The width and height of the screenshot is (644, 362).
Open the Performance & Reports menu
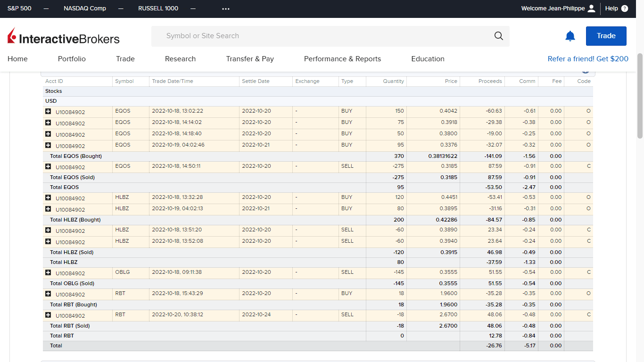(342, 59)
